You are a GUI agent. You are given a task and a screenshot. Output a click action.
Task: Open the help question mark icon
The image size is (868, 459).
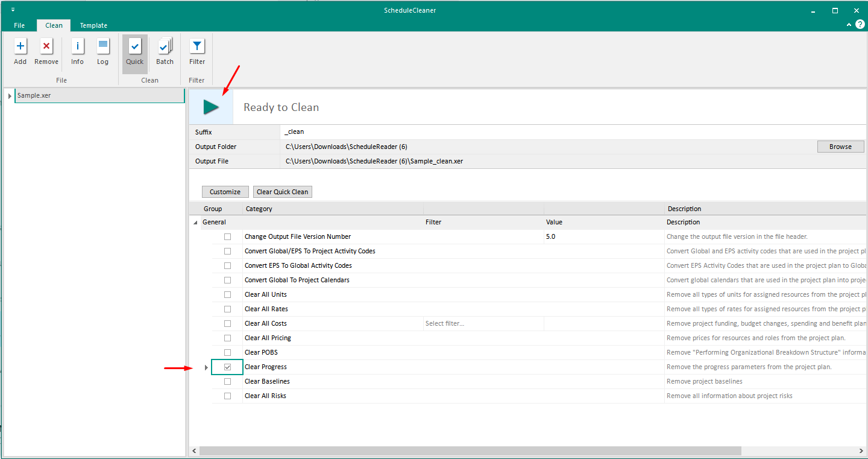[x=860, y=24]
